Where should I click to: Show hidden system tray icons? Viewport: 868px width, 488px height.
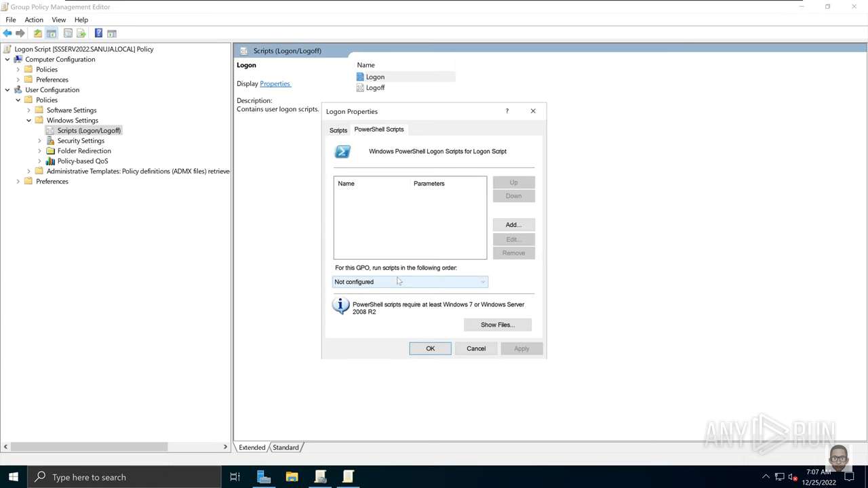pyautogui.click(x=766, y=477)
